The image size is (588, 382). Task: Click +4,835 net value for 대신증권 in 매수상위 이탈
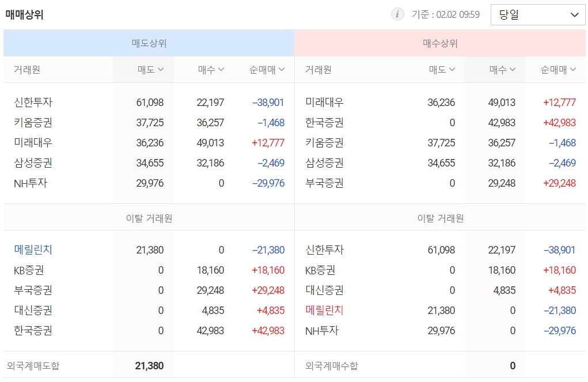tap(562, 290)
